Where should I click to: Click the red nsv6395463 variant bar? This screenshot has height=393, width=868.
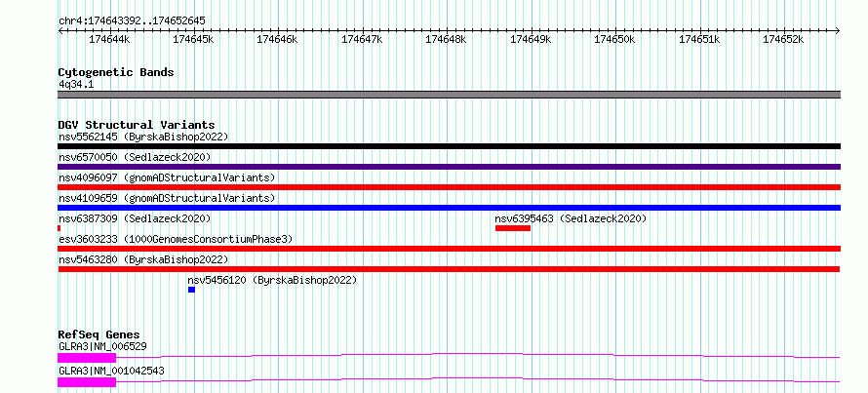513,228
